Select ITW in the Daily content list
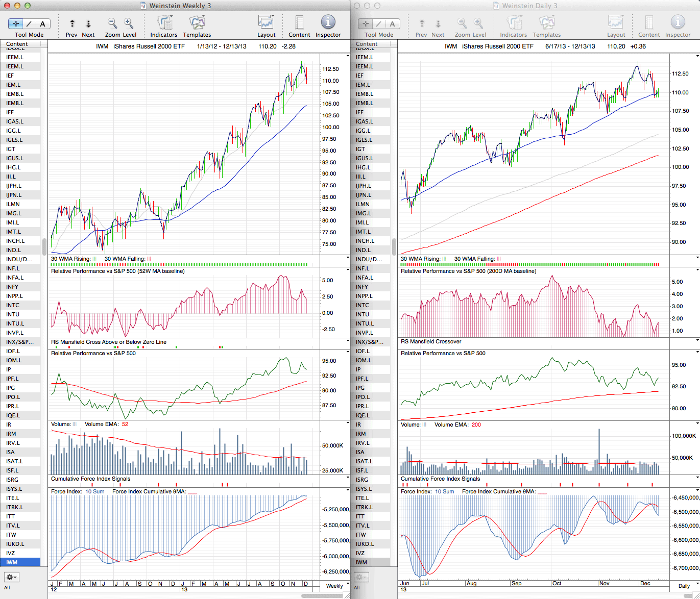Screen dimensions: 700x599 (370, 534)
